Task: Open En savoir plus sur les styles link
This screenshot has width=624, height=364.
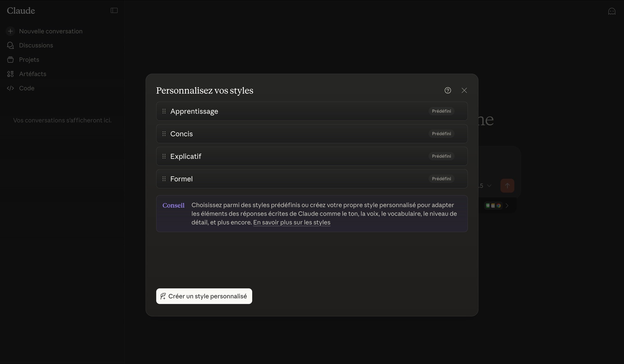Action: (x=291, y=222)
